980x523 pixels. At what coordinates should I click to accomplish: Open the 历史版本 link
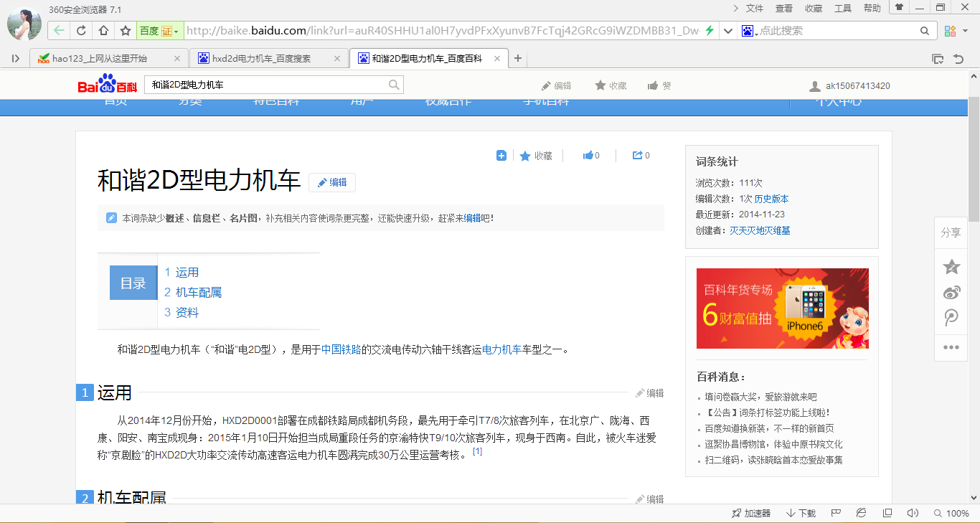771,199
